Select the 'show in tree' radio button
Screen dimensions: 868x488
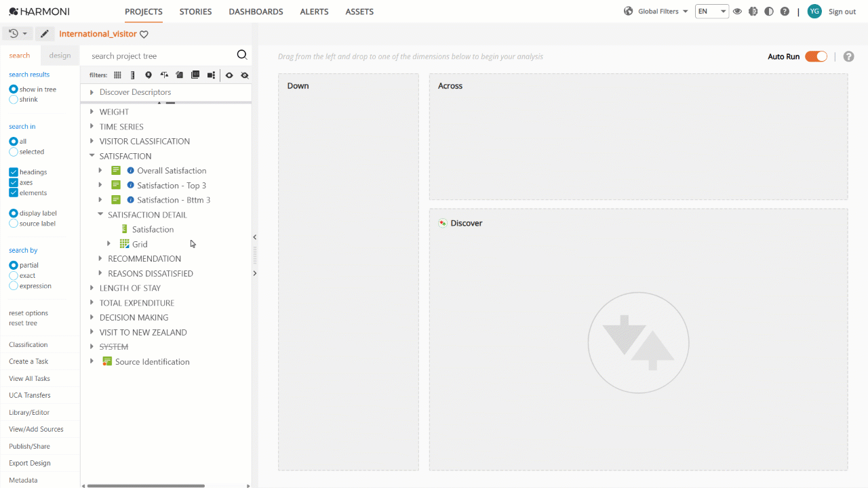coord(14,89)
